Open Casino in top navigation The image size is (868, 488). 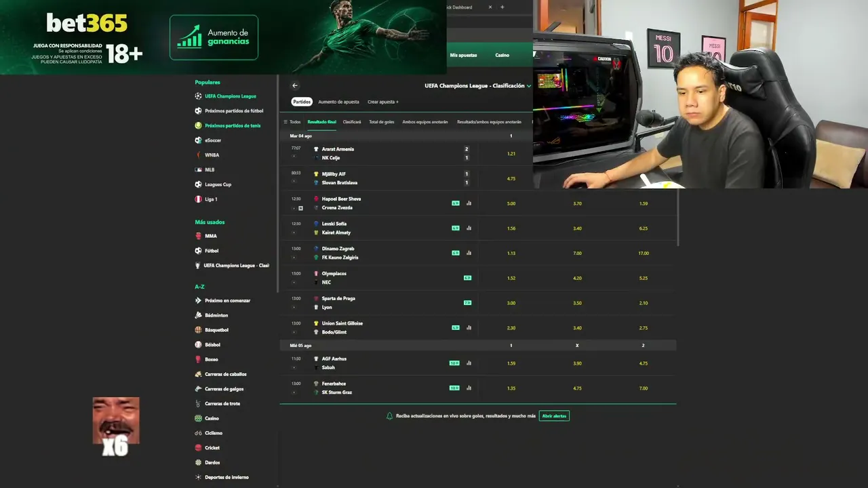click(x=502, y=55)
